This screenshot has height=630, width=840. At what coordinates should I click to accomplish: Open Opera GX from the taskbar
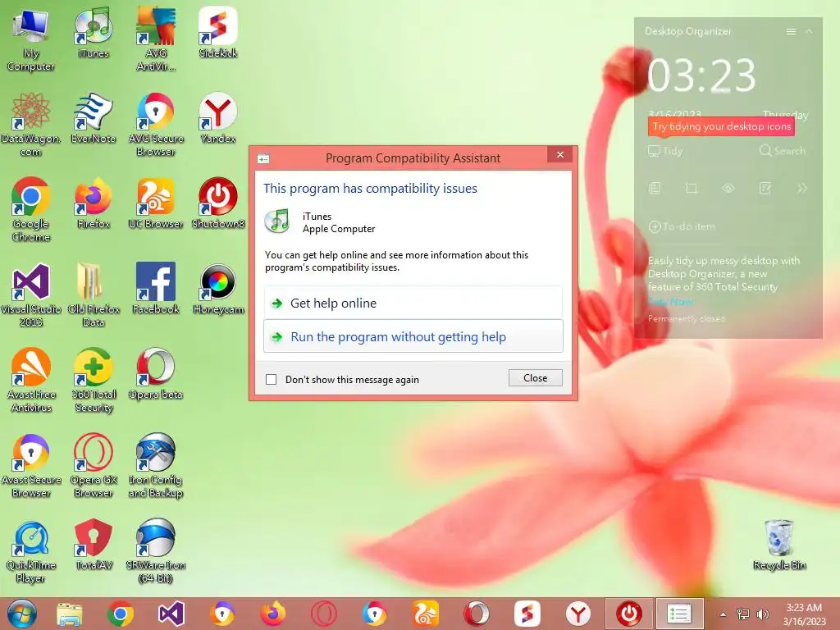pos(323,614)
